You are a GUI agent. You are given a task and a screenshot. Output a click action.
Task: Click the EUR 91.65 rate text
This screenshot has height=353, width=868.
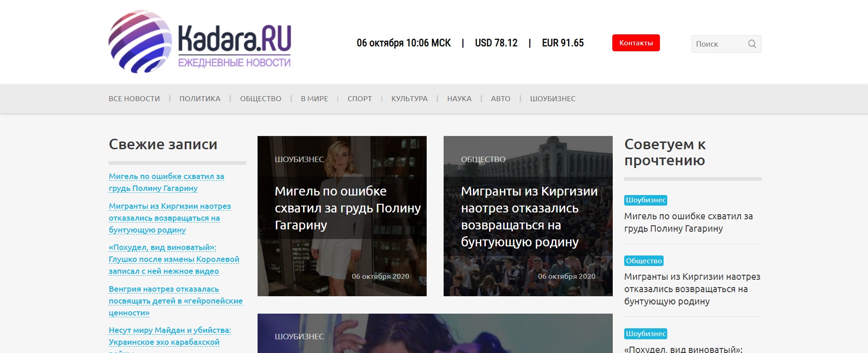tap(563, 43)
